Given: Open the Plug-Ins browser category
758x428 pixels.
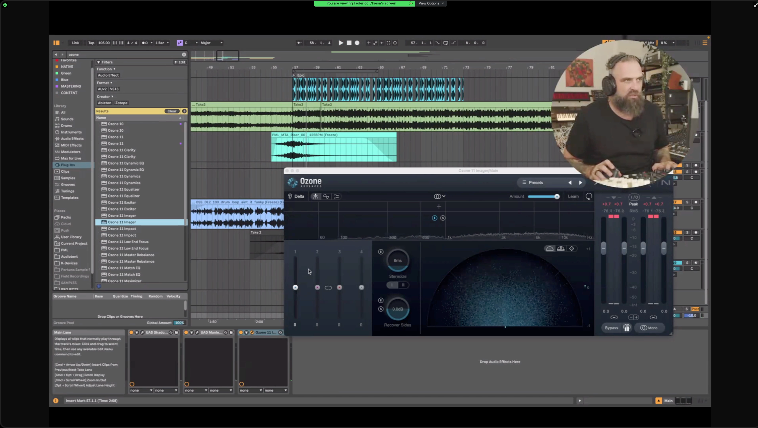Looking at the screenshot, I should point(68,165).
